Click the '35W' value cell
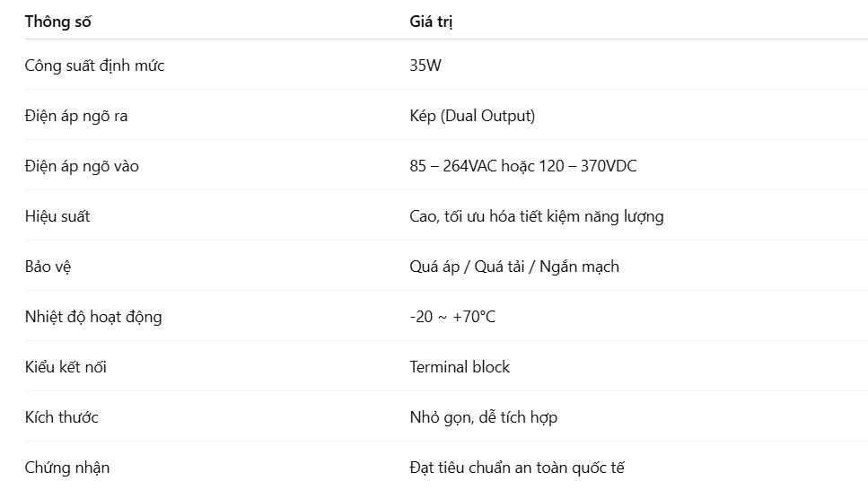This screenshot has width=868, height=490. [x=425, y=66]
